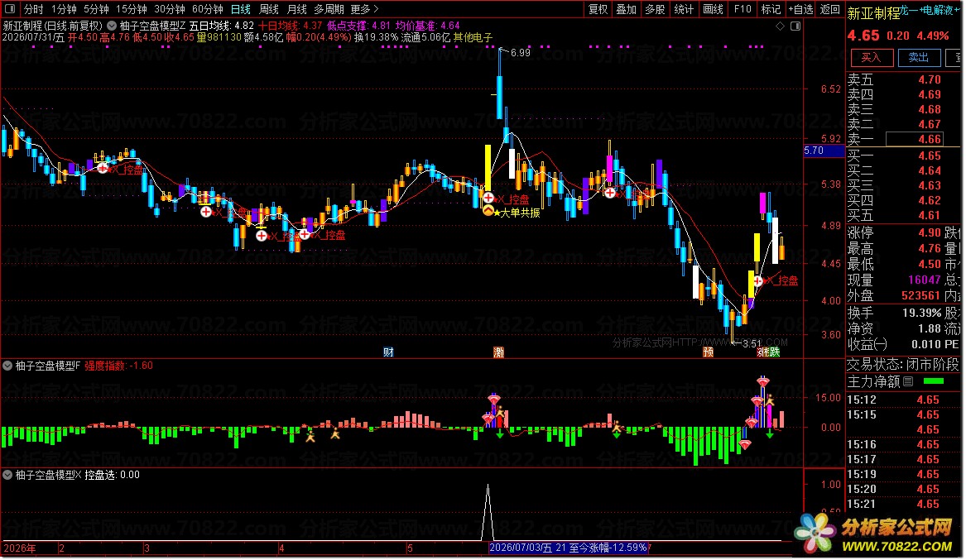The height and width of the screenshot is (560, 966).
Task: Switch to 30分钟 chart period
Action: click(x=170, y=9)
